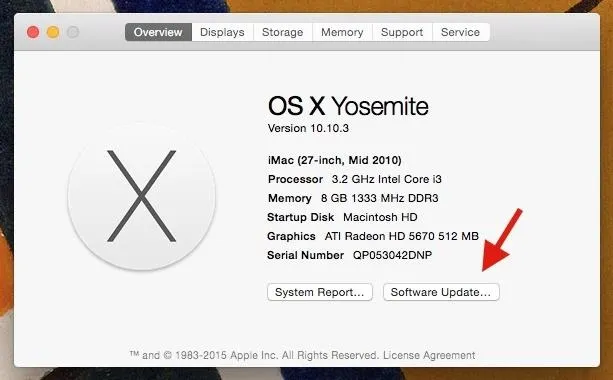The image size is (613, 380).
Task: Open the License Agreement link
Action: coord(429,355)
